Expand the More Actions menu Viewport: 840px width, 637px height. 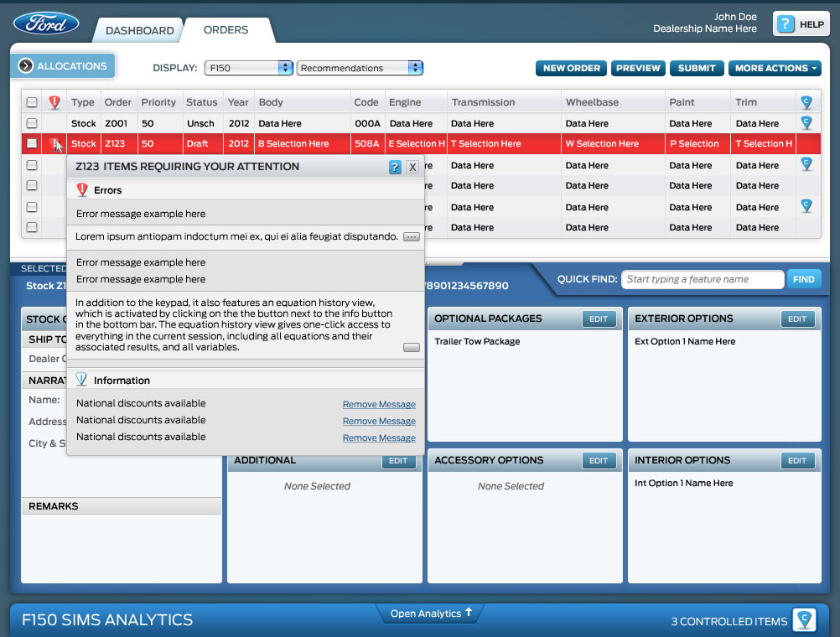point(774,68)
